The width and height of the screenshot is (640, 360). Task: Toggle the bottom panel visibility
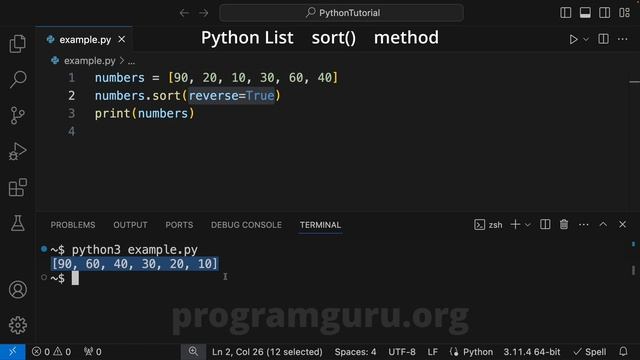click(x=585, y=13)
